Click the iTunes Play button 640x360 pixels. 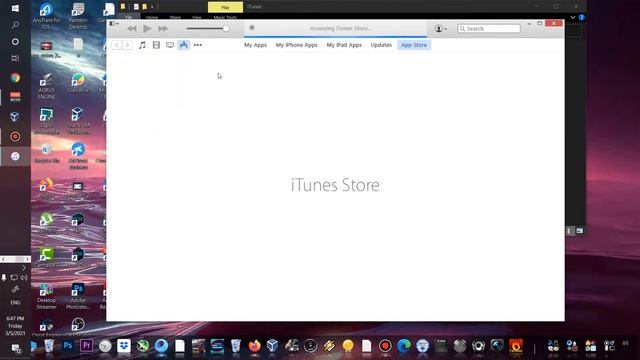click(x=147, y=29)
